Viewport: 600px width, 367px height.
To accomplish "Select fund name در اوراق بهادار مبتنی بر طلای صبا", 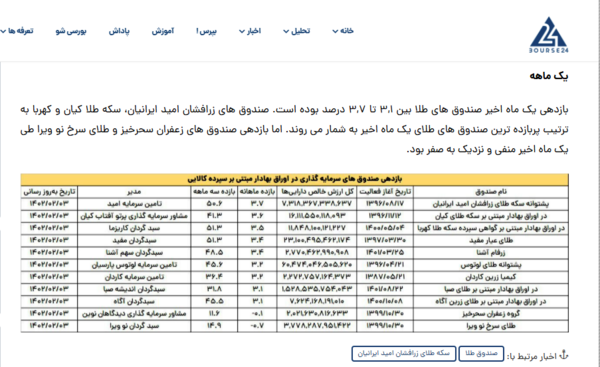I will (x=491, y=289).
